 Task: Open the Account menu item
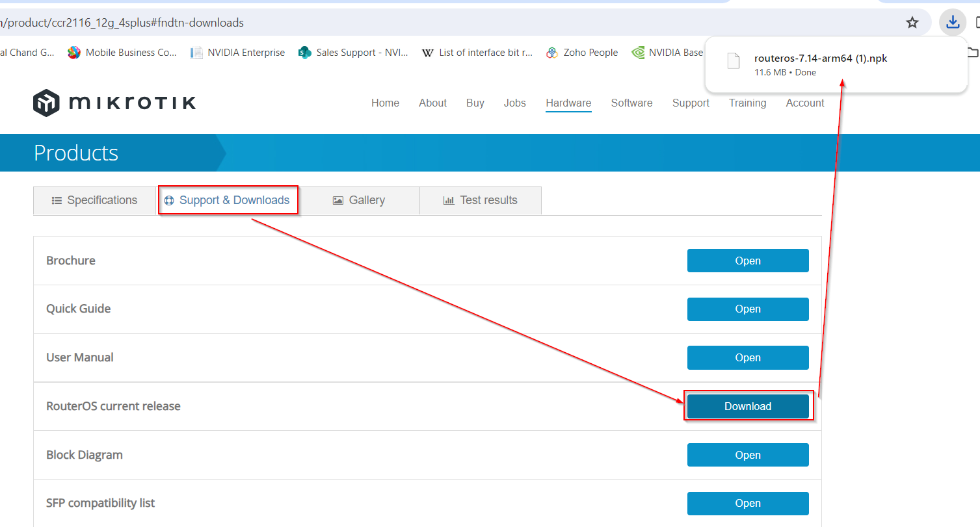point(805,103)
